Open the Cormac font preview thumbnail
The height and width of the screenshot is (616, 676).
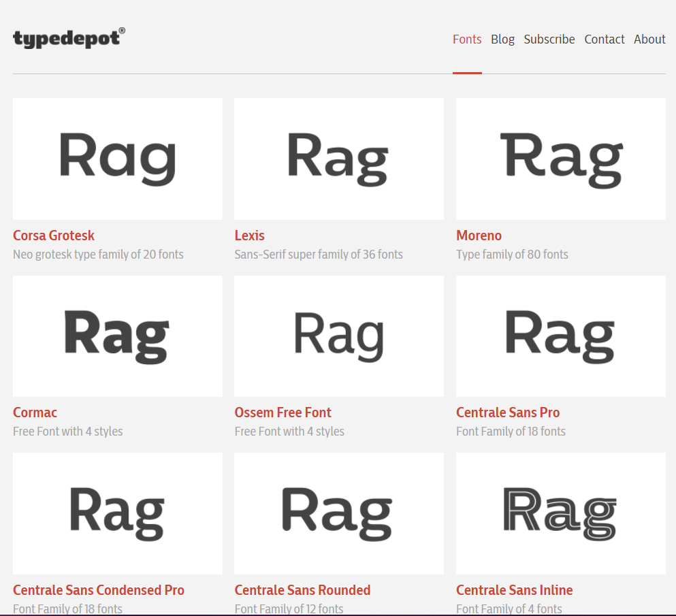point(118,336)
